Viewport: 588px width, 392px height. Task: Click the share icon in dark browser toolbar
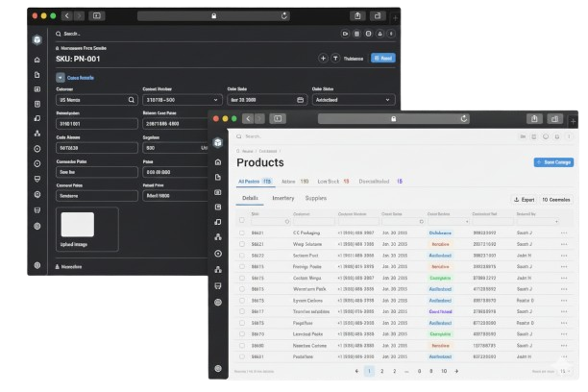[x=357, y=15]
